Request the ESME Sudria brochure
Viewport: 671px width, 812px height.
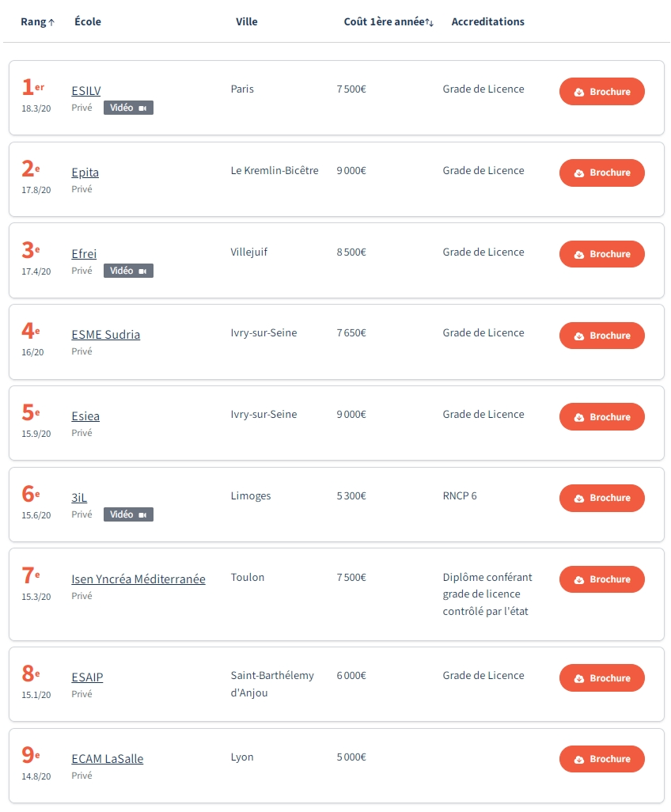click(601, 336)
